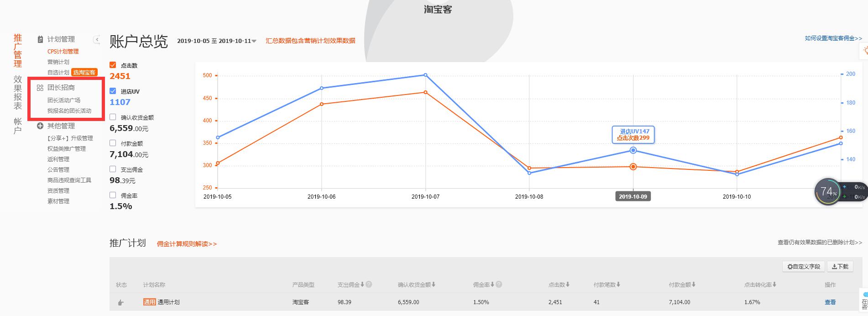868x316 pixels.
Task: Open the date range dropdown 2019-10-05 至 2019-10-11
Action: point(217,41)
